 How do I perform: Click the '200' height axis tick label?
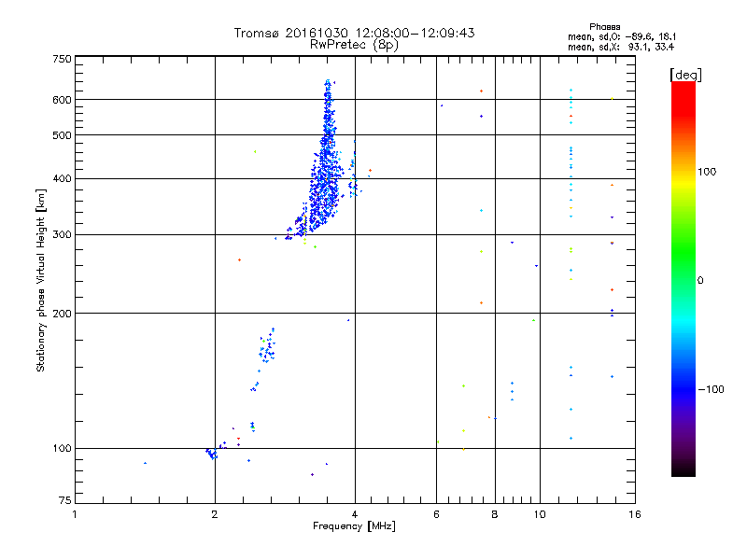click(x=63, y=314)
